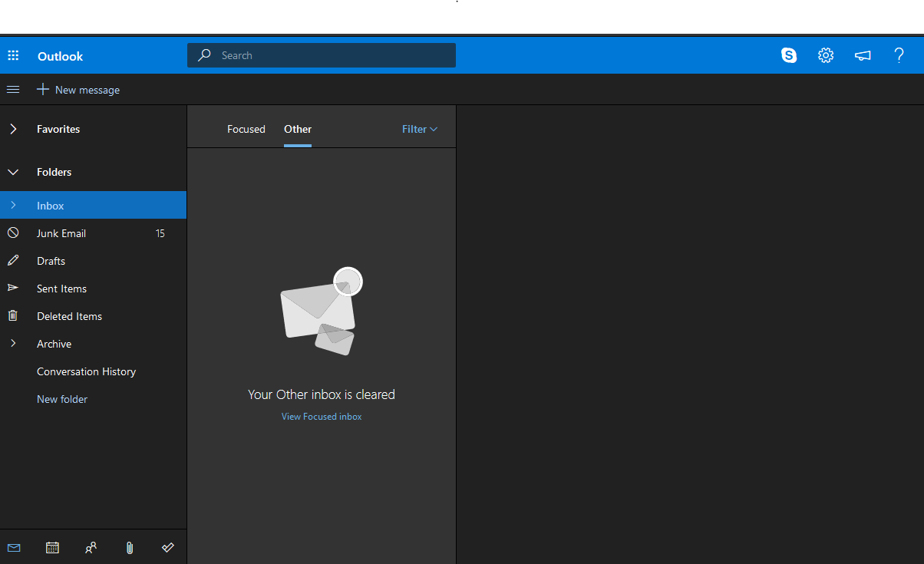Click the Folders heading text

pos(54,172)
